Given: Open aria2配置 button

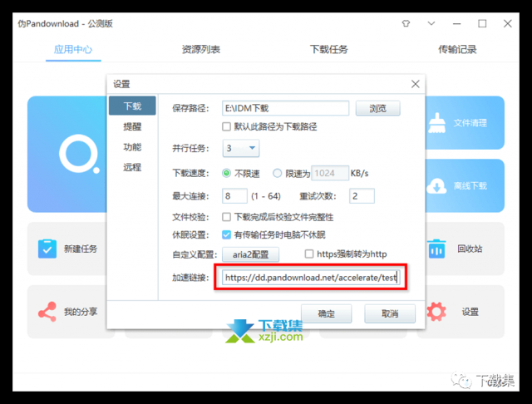Looking at the screenshot, I should click(x=251, y=254).
